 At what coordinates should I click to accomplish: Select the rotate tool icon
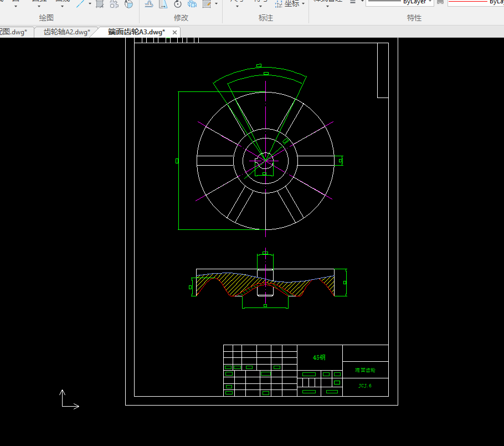[178, 4]
